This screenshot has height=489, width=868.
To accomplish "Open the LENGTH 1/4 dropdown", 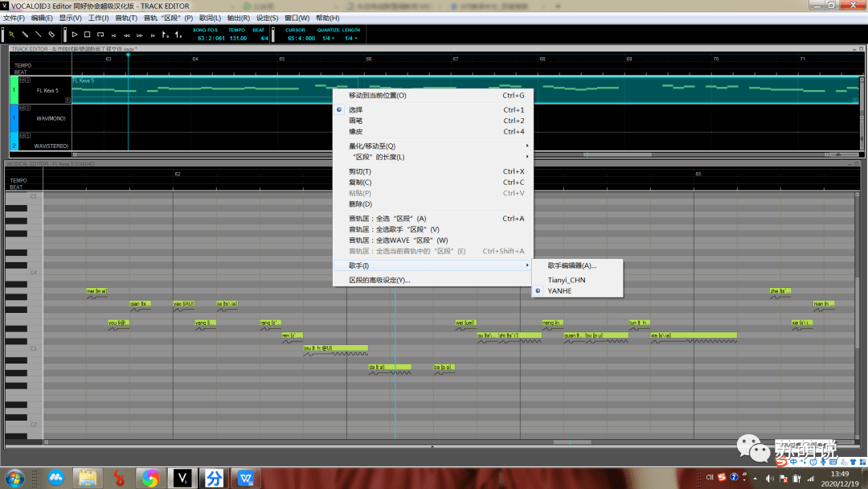I will coord(351,39).
